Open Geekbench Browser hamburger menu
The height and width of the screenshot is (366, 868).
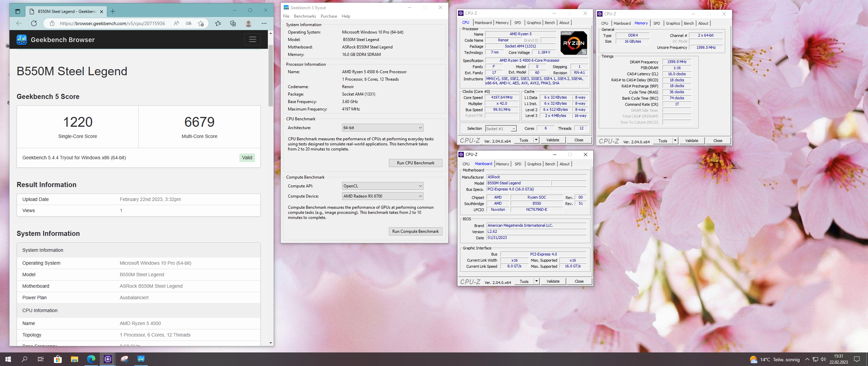pyautogui.click(x=253, y=40)
